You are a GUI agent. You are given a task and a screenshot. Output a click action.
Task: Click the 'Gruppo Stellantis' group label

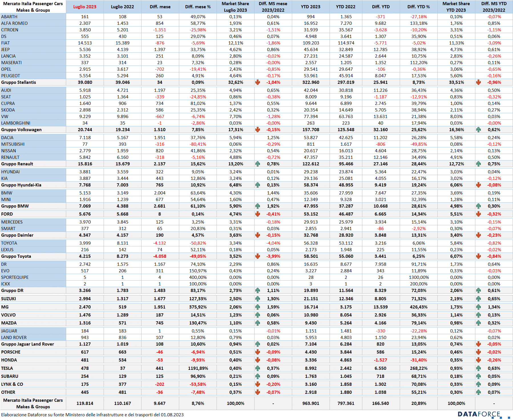click(x=19, y=82)
